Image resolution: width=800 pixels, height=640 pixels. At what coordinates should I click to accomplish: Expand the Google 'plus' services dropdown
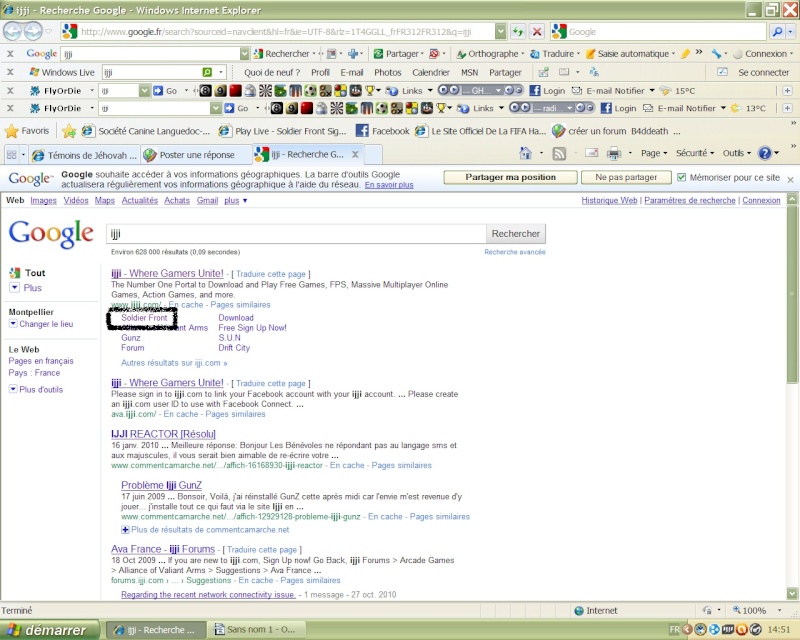(x=236, y=201)
